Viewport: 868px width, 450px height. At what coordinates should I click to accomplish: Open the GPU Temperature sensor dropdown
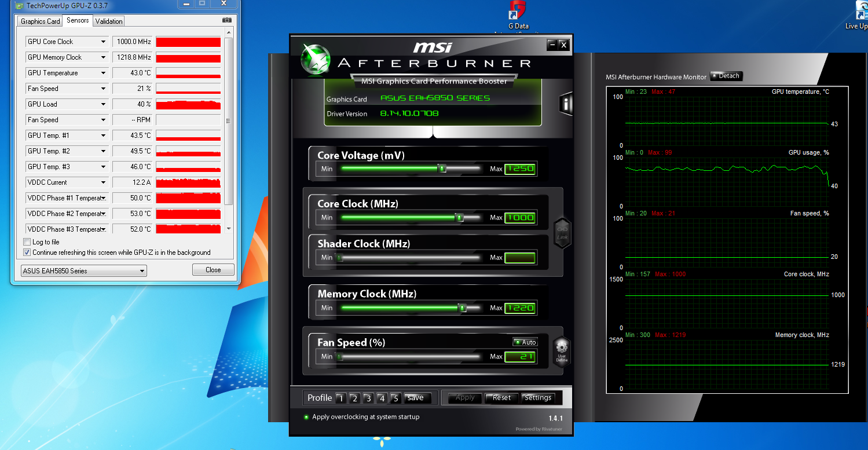click(104, 73)
